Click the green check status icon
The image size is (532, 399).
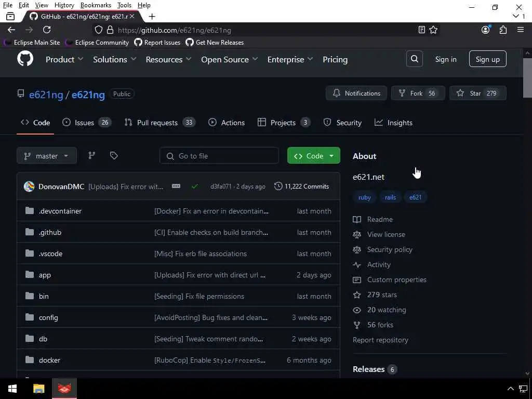coord(195,187)
